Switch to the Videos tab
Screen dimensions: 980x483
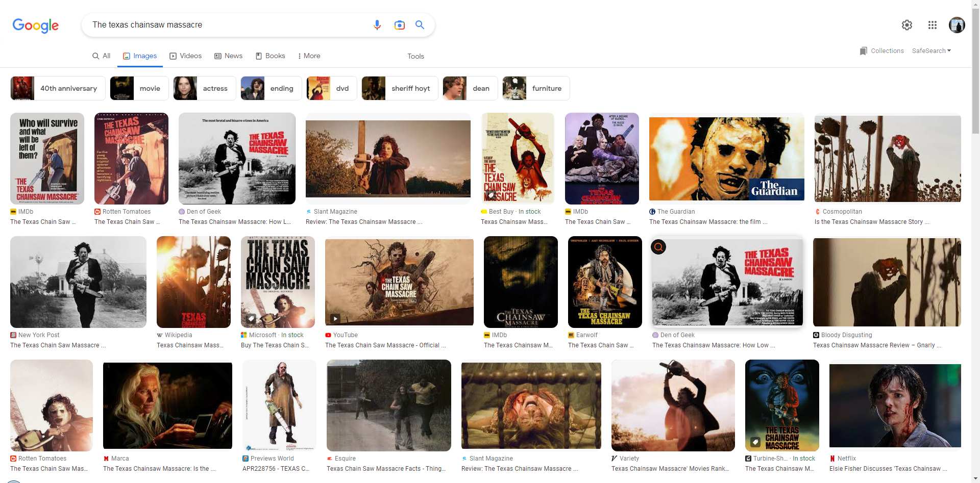(x=185, y=56)
